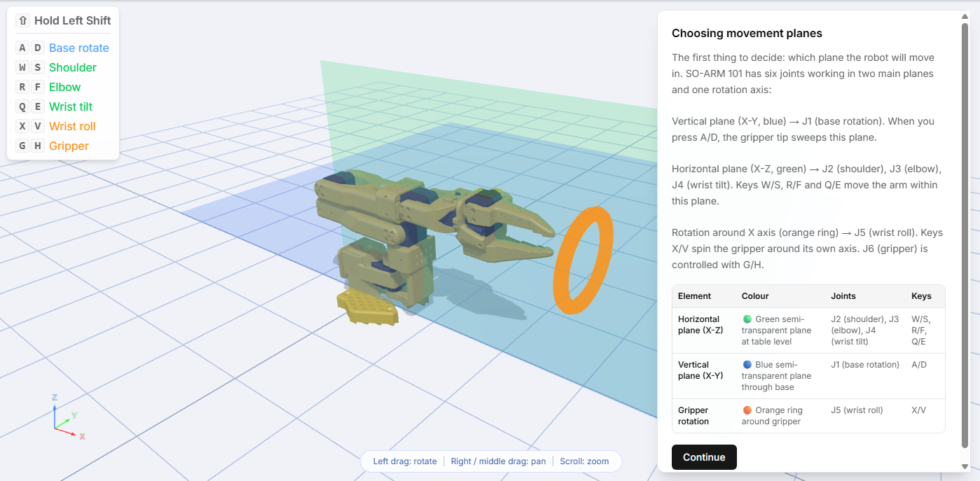Click the A key cap
This screenshot has width=980, height=481.
pos(22,48)
